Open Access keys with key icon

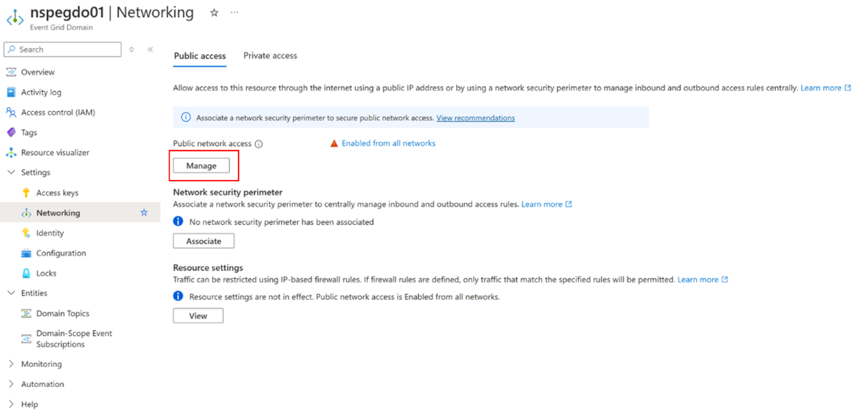point(26,193)
